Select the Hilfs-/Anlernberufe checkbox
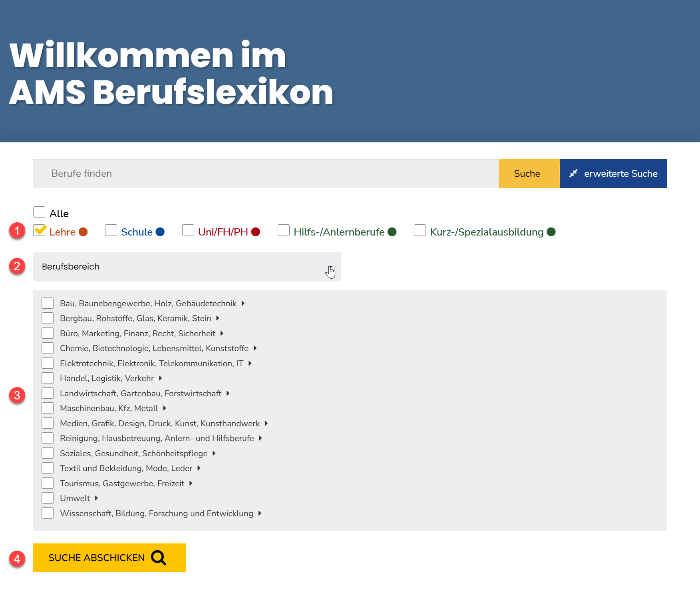700x595 pixels. point(284,230)
